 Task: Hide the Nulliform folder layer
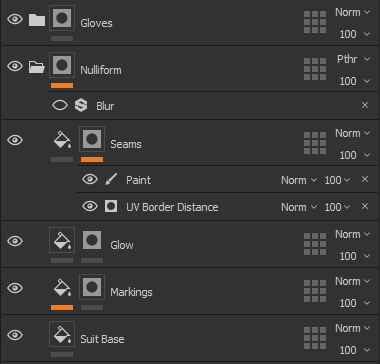[15, 66]
